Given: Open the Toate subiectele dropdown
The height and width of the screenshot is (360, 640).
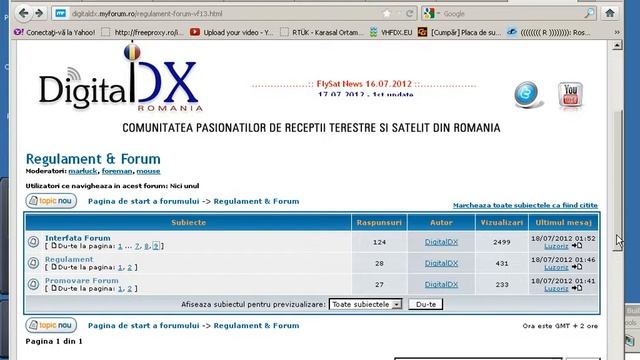Looking at the screenshot, I should [x=365, y=304].
